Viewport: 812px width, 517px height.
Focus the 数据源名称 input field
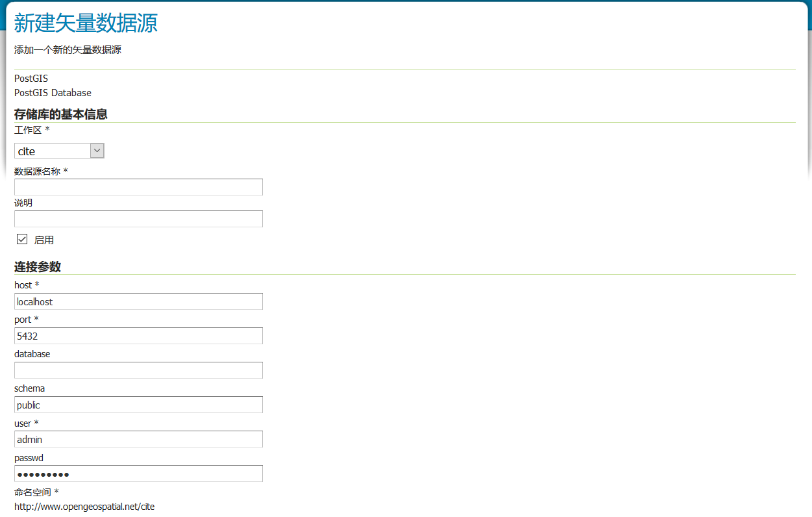pos(138,187)
